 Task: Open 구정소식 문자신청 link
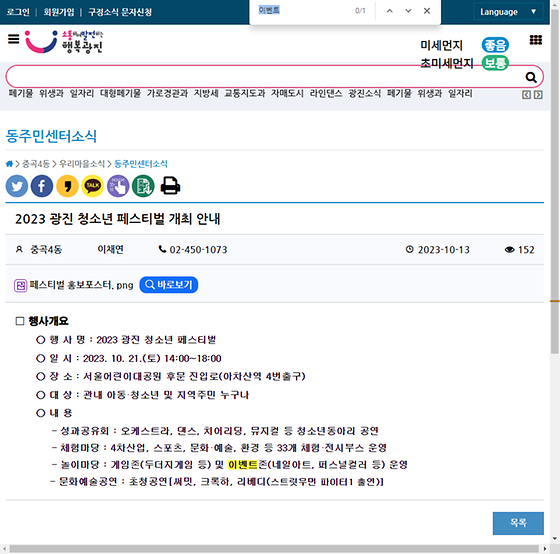(120, 12)
